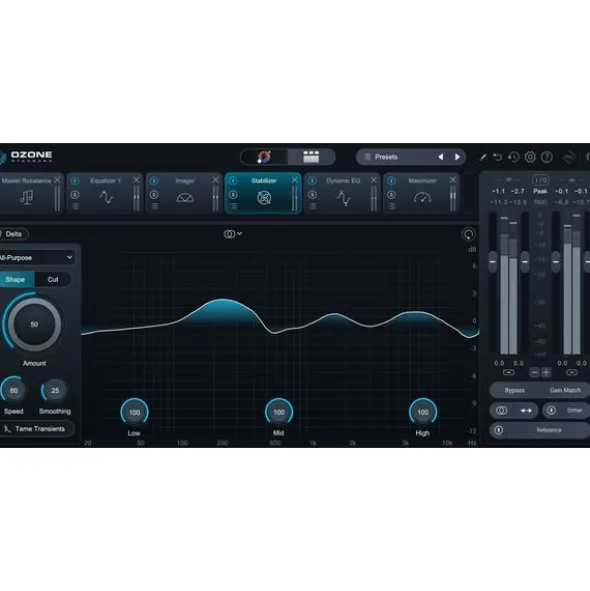Toggle the input gain link icon
This screenshot has width=590, height=591.
click(x=508, y=372)
